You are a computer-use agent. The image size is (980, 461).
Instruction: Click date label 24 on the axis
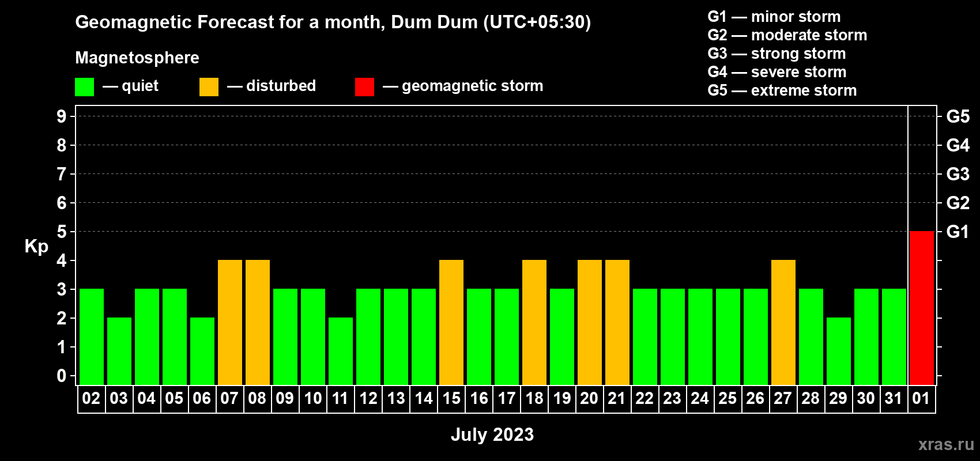[700, 399]
